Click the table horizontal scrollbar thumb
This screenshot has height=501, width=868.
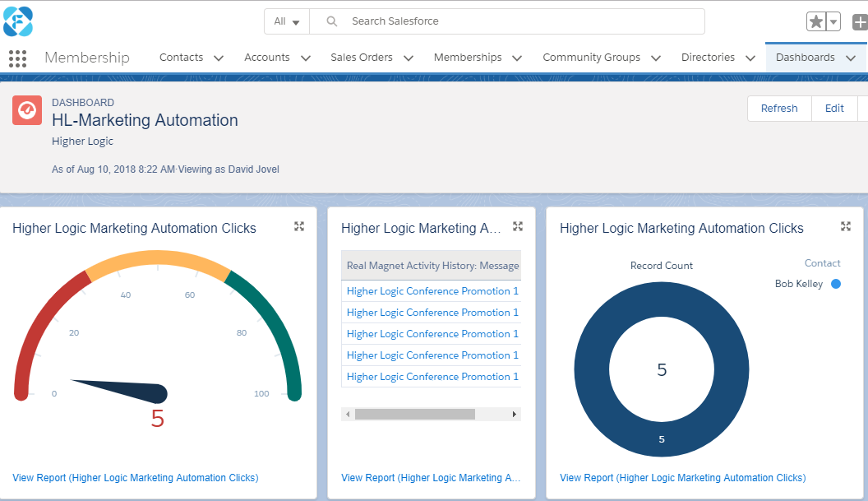(415, 414)
